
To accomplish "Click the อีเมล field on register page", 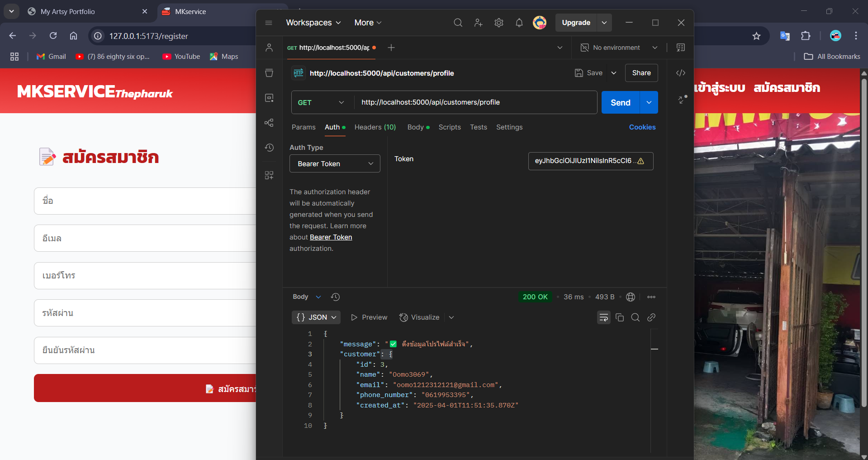I will (x=145, y=238).
